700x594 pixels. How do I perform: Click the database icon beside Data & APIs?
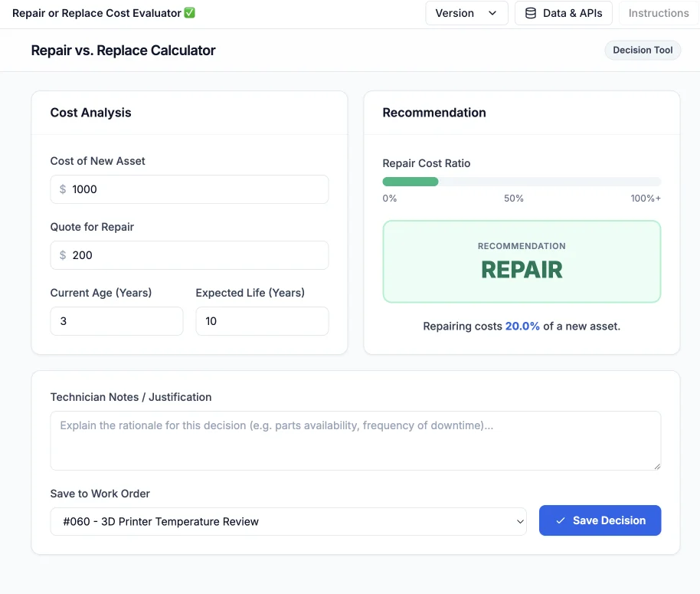point(531,13)
